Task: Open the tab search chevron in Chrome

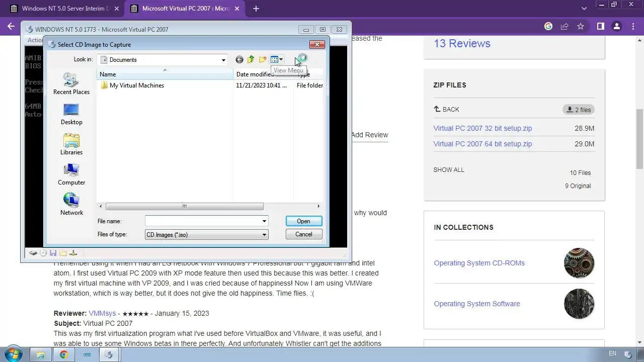Action: [x=584, y=9]
